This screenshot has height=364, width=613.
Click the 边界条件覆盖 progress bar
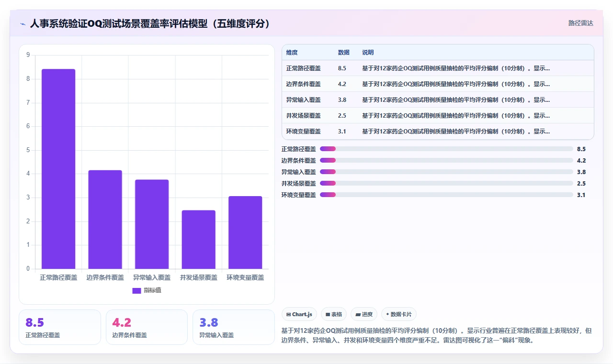446,161
